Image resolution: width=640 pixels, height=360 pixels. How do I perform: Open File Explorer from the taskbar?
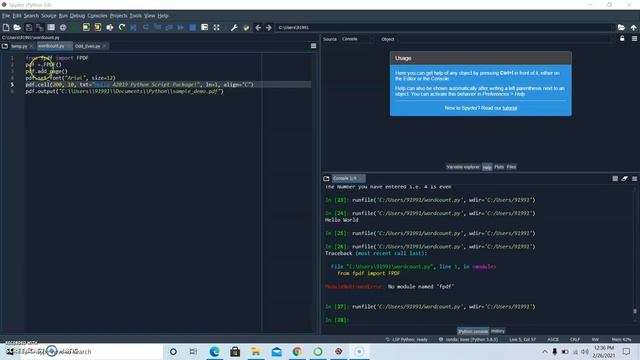point(256,351)
